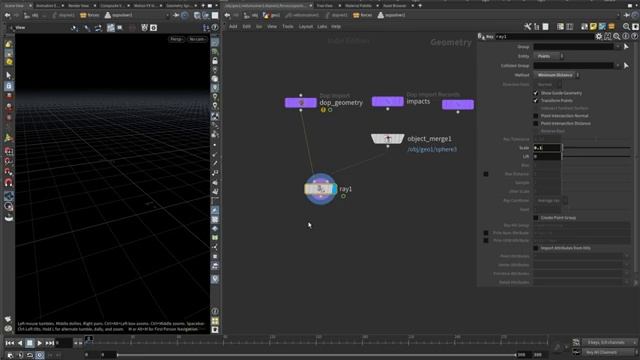Click the ray1 node name field

click(544, 36)
